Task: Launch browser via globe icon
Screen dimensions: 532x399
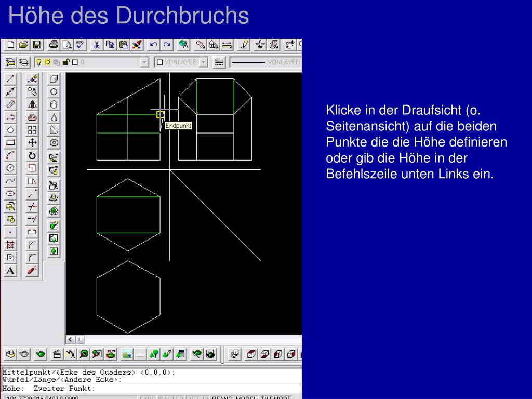Action: (x=183, y=45)
